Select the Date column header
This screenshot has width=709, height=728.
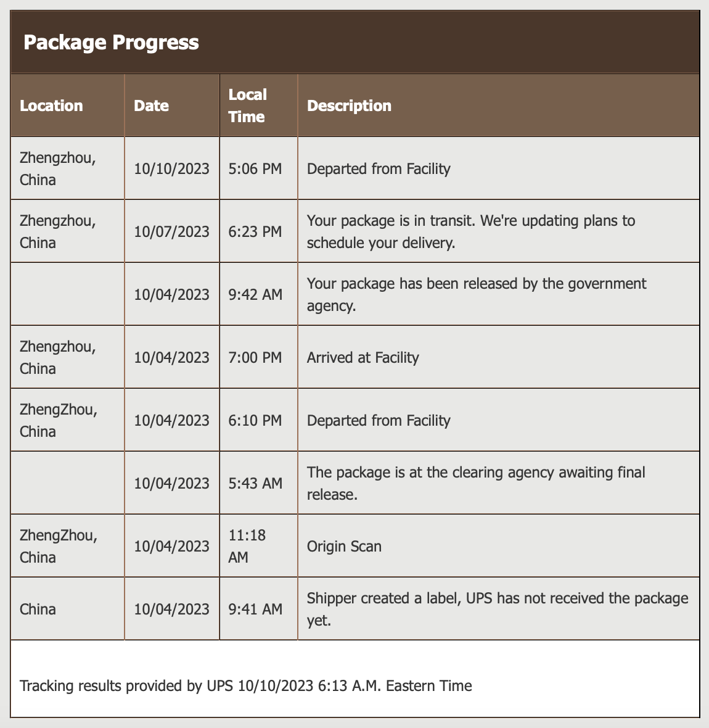point(152,105)
